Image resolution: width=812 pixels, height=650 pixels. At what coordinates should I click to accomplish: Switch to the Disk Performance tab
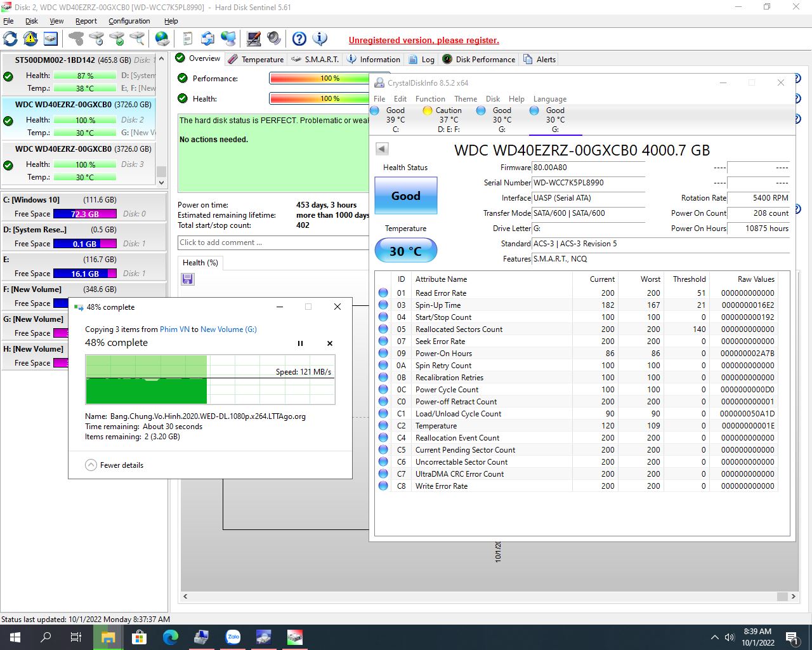click(x=479, y=59)
